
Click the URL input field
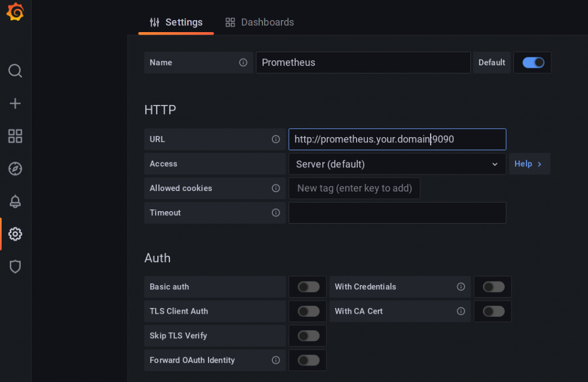(x=397, y=139)
